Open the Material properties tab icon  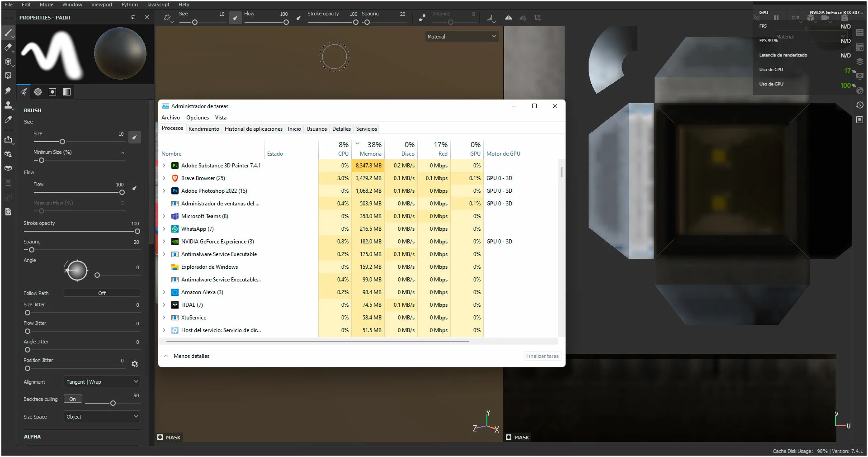(67, 92)
